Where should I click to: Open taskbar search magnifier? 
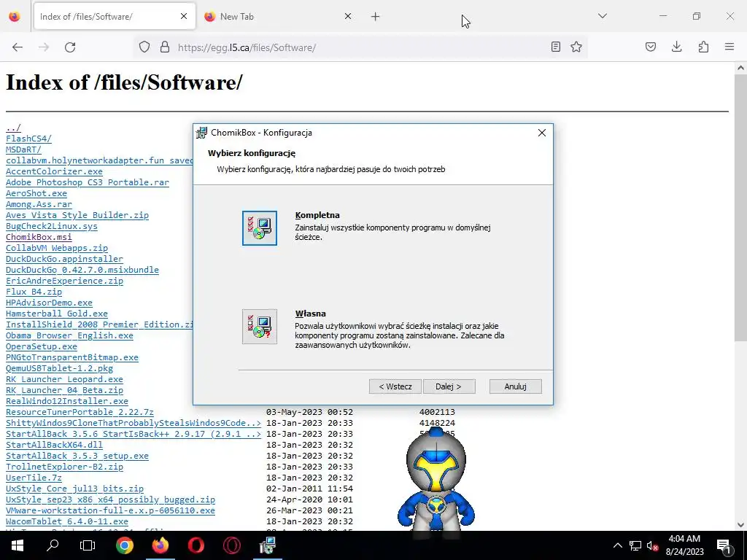click(x=53, y=545)
